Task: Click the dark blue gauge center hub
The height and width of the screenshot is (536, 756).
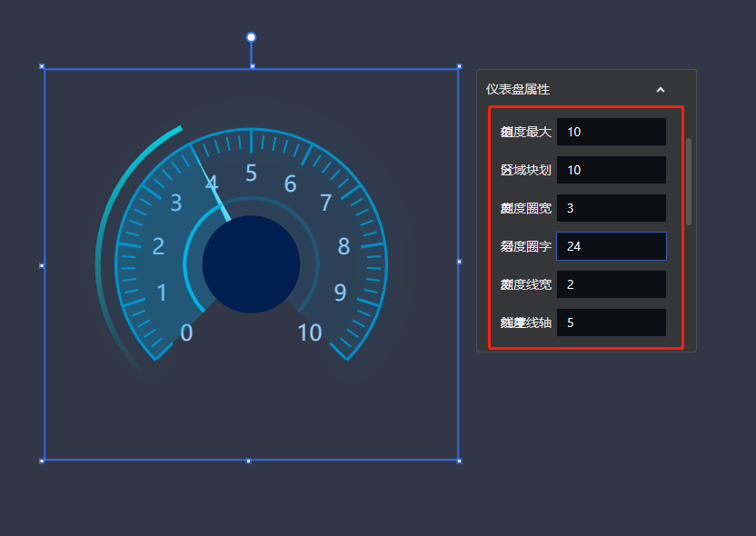Action: point(251,264)
